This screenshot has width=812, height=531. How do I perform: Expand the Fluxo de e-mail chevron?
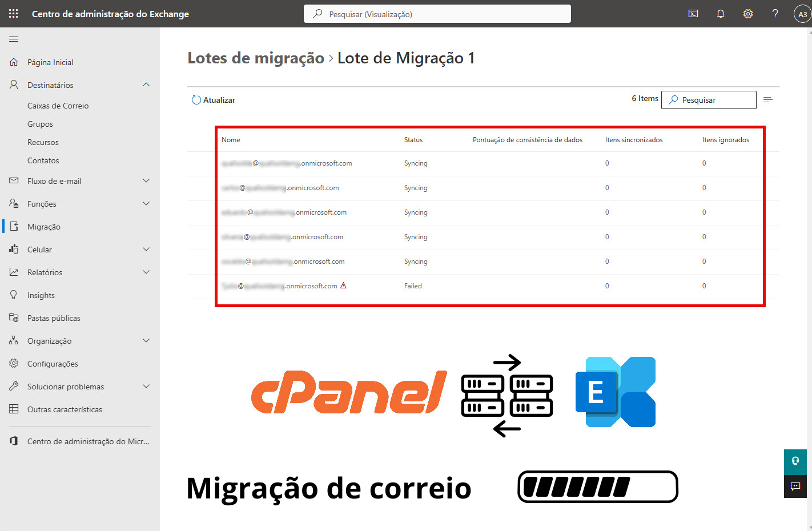146,180
